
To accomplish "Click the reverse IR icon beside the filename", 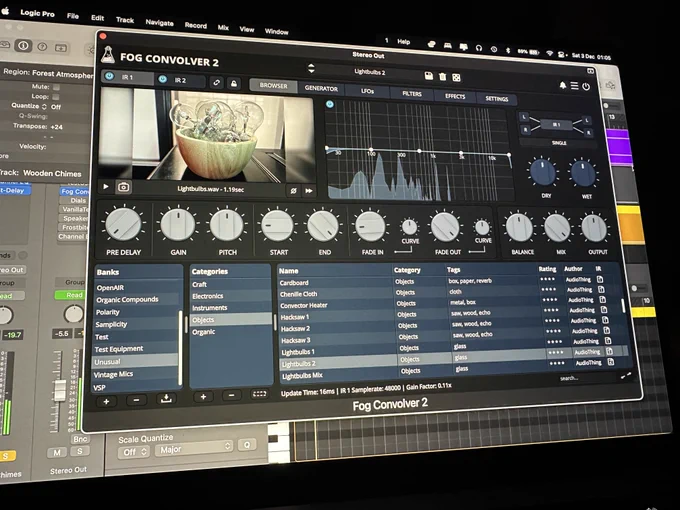I will [x=294, y=191].
